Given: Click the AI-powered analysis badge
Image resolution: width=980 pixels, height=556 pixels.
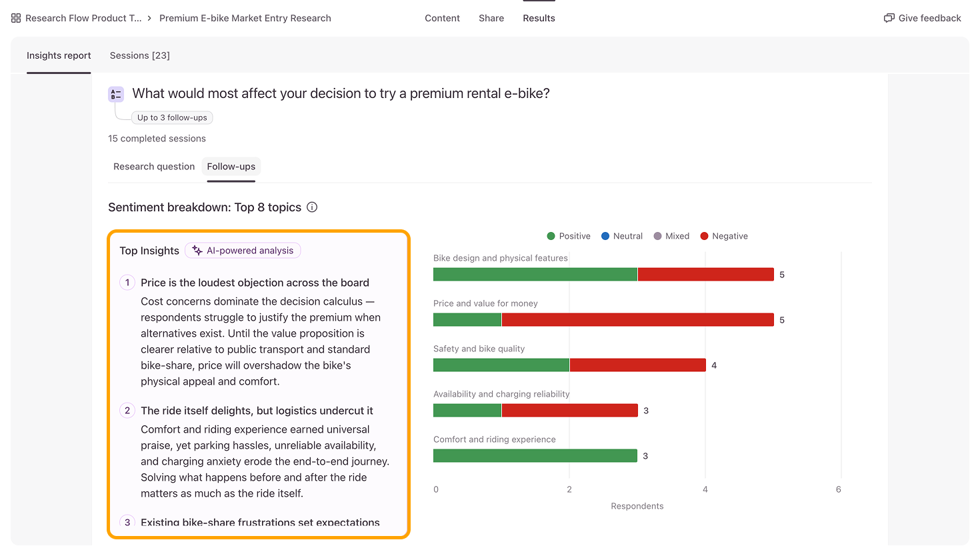Looking at the screenshot, I should pyautogui.click(x=243, y=251).
